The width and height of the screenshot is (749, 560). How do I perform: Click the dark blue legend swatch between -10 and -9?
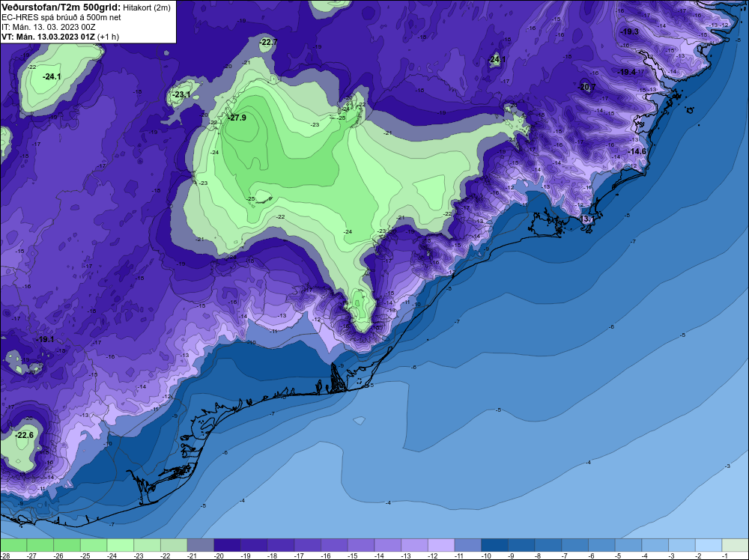(x=495, y=545)
